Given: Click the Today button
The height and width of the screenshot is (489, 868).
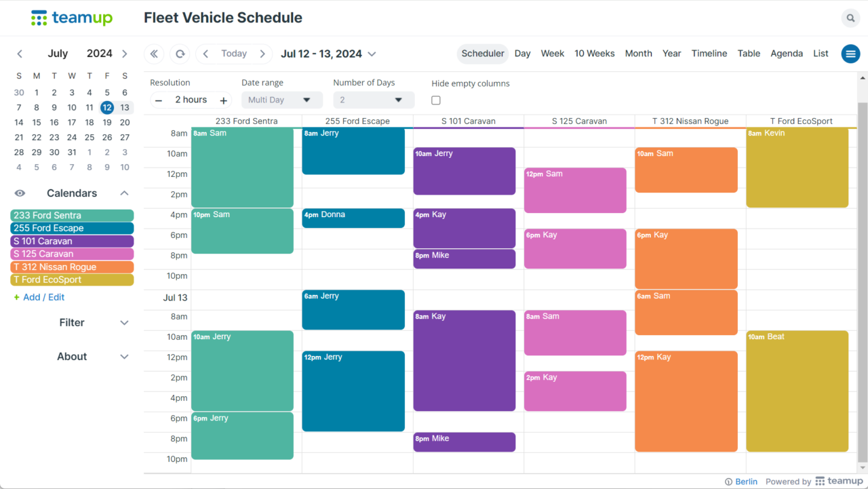Looking at the screenshot, I should [234, 54].
